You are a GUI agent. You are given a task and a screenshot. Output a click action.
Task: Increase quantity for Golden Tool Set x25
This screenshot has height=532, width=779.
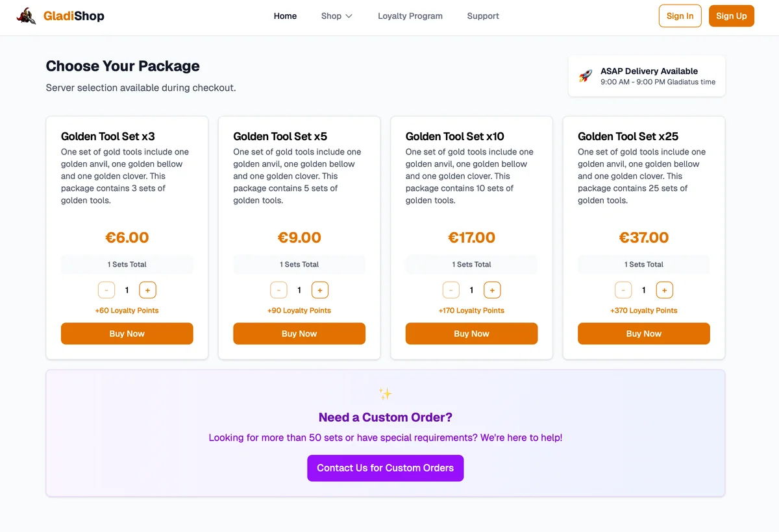(x=665, y=290)
